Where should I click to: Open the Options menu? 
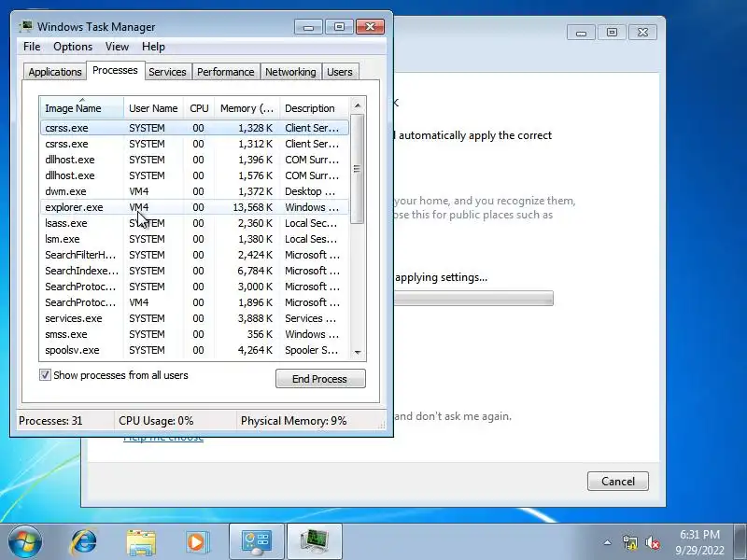tap(73, 47)
